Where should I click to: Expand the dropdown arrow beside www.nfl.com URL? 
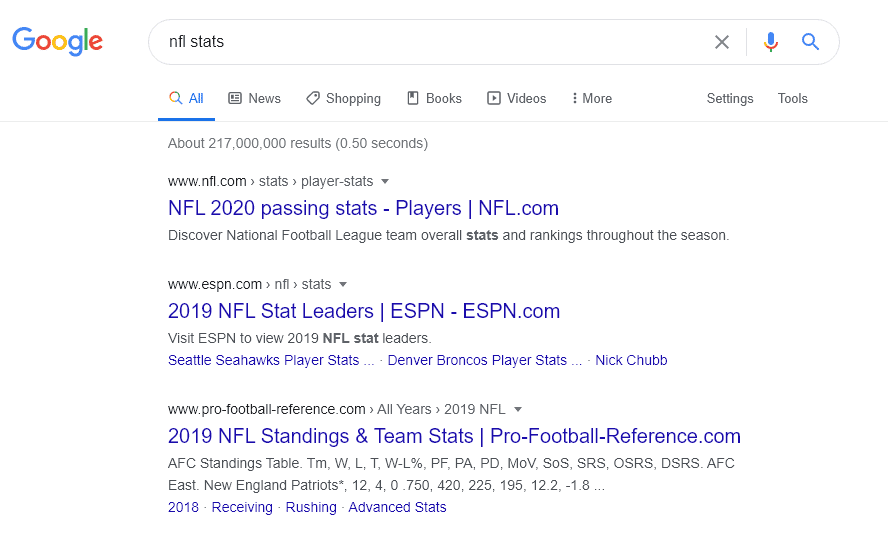385,182
